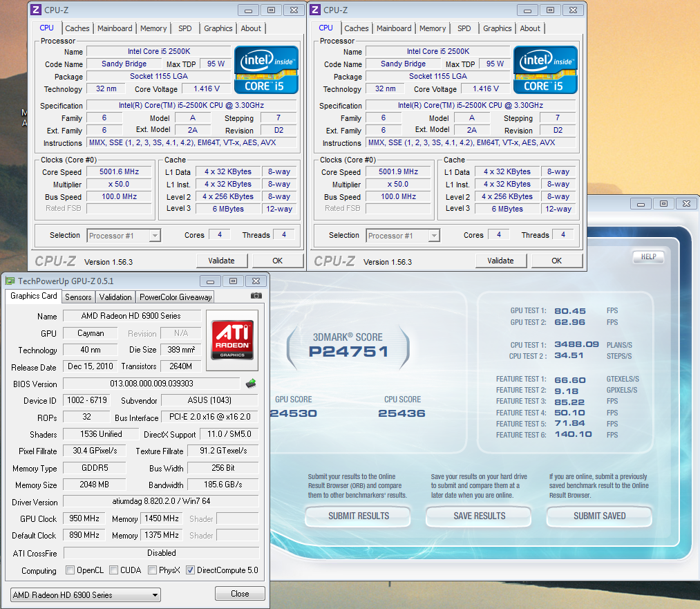The width and height of the screenshot is (700, 609).
Task: Open the Caches tab in left CPU-Z
Action: pyautogui.click(x=77, y=28)
